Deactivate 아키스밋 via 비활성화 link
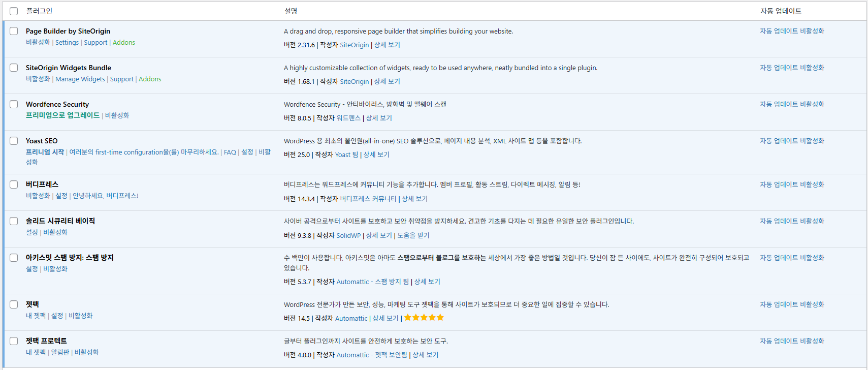868x370 pixels. pos(55,269)
